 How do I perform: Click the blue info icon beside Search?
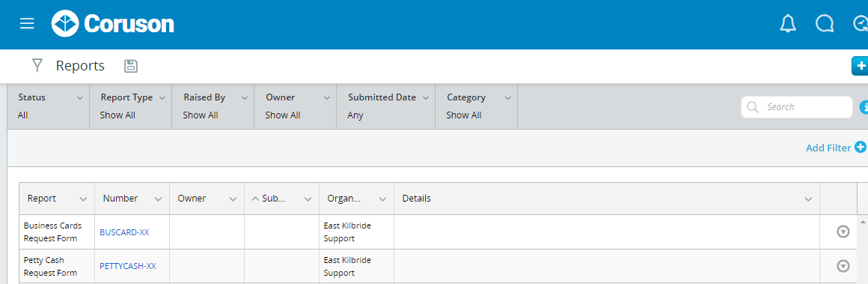coord(864,107)
